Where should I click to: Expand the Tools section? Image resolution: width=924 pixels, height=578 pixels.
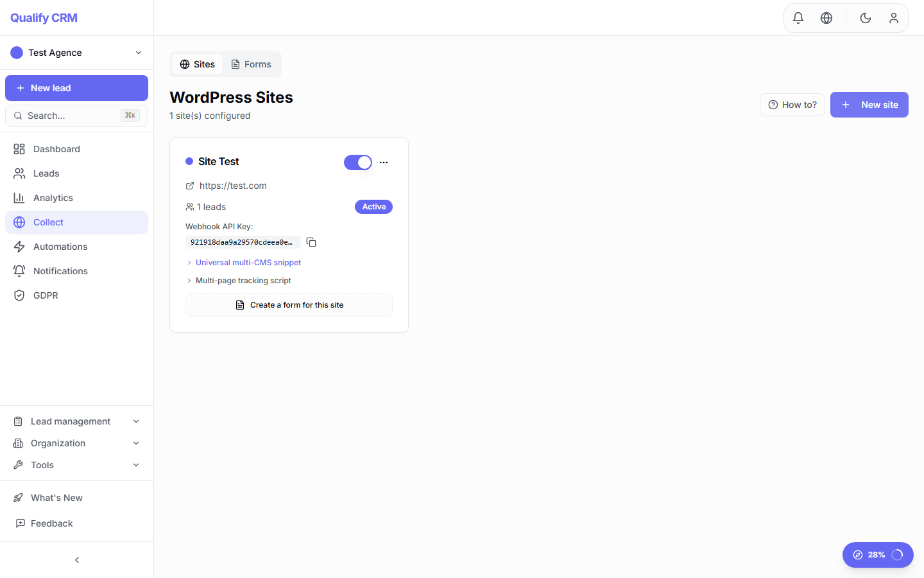point(76,465)
